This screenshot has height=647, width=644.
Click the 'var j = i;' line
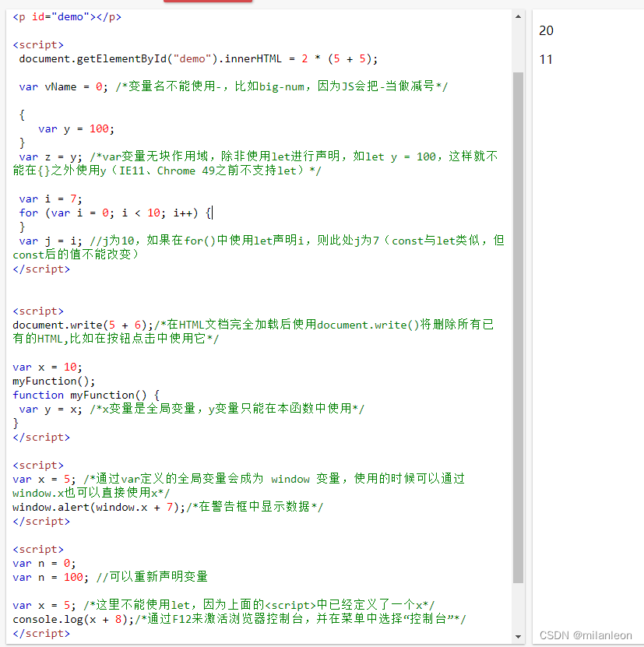pyautogui.click(x=262, y=241)
